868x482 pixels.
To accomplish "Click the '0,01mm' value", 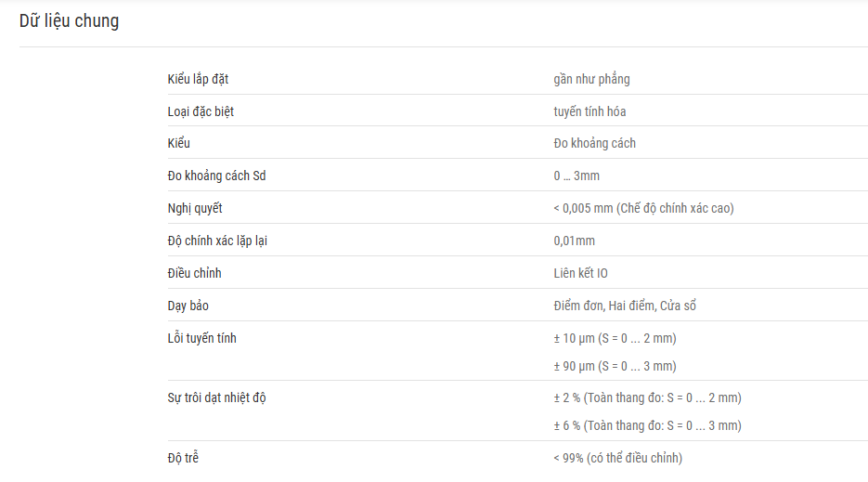I will [574, 241].
